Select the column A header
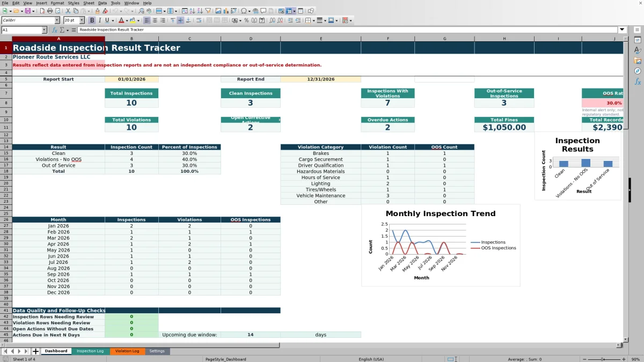 point(58,39)
